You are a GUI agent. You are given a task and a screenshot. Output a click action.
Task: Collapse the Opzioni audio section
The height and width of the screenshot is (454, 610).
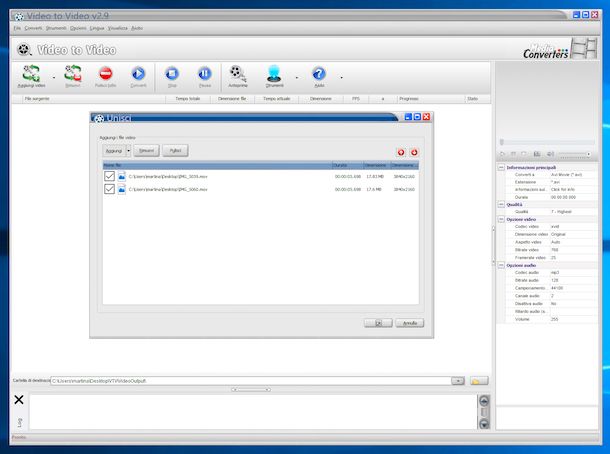(x=501, y=265)
